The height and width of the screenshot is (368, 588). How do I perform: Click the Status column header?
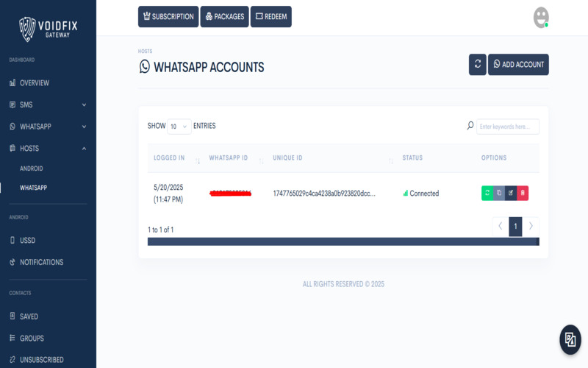tap(412, 158)
